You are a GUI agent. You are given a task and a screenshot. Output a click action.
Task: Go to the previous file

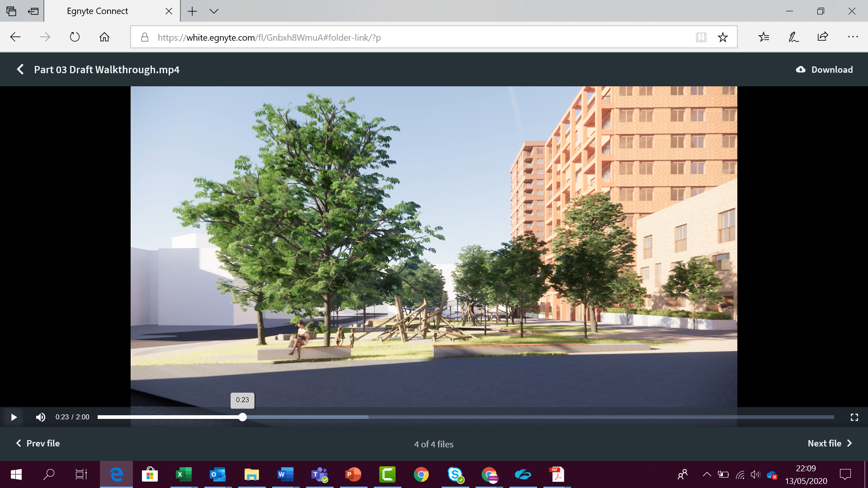[x=38, y=443]
